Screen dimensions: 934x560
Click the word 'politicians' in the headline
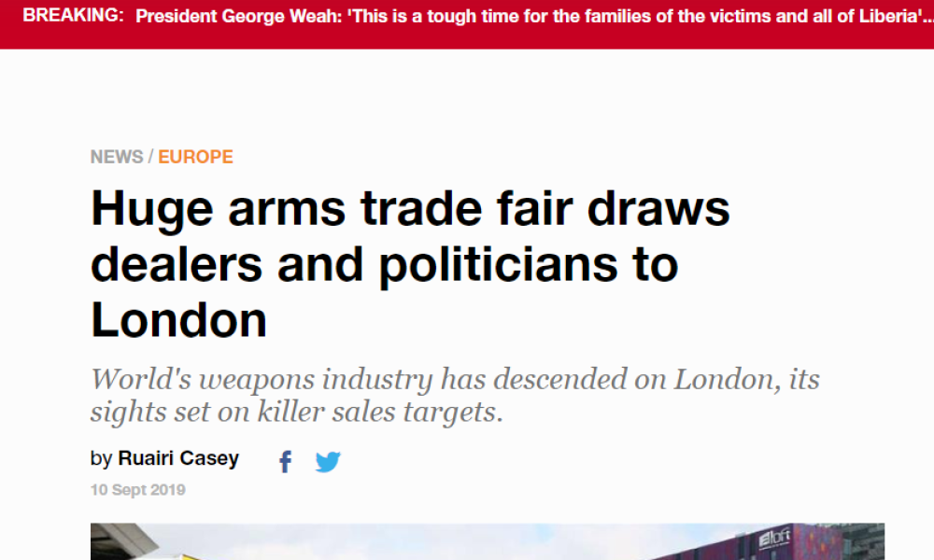pos(499,265)
